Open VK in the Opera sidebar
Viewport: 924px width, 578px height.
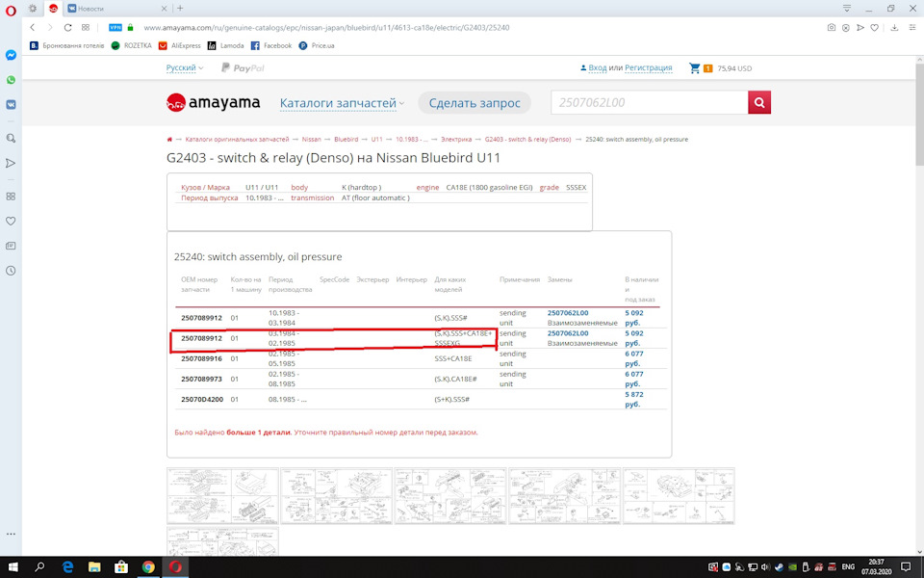[11, 104]
